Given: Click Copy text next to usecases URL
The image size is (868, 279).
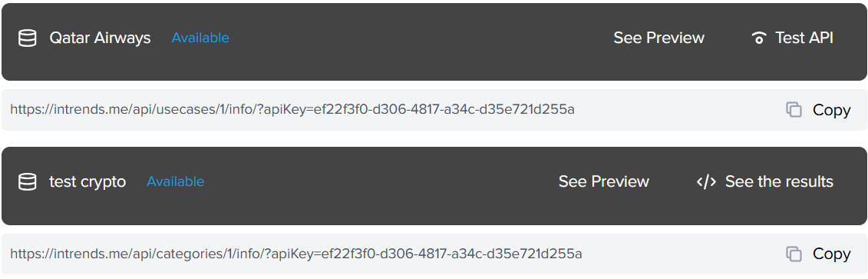Looking at the screenshot, I should click(x=831, y=111).
